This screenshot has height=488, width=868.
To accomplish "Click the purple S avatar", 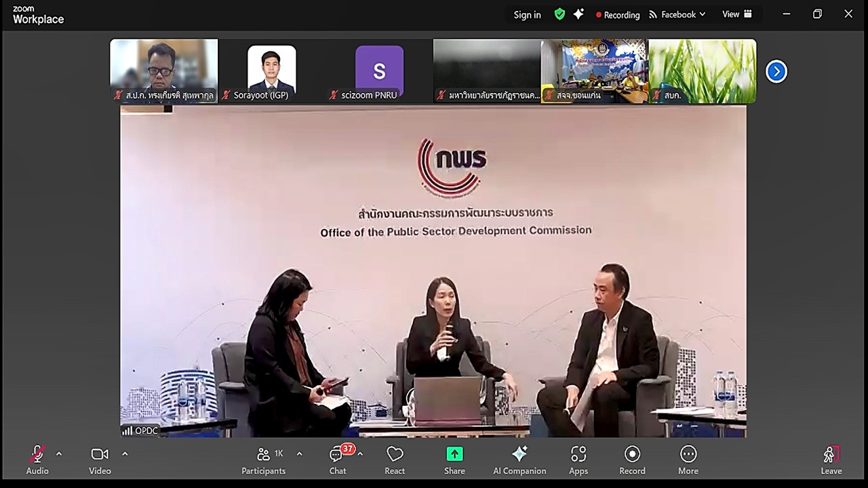I will (x=379, y=70).
